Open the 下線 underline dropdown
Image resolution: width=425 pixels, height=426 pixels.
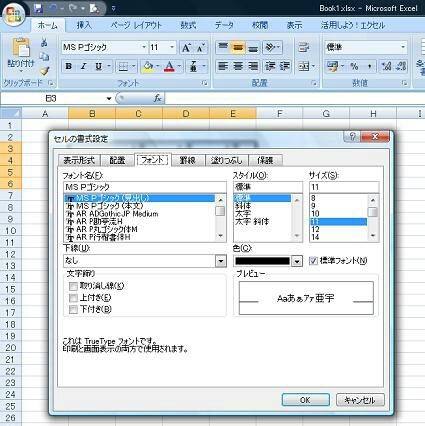(221, 261)
